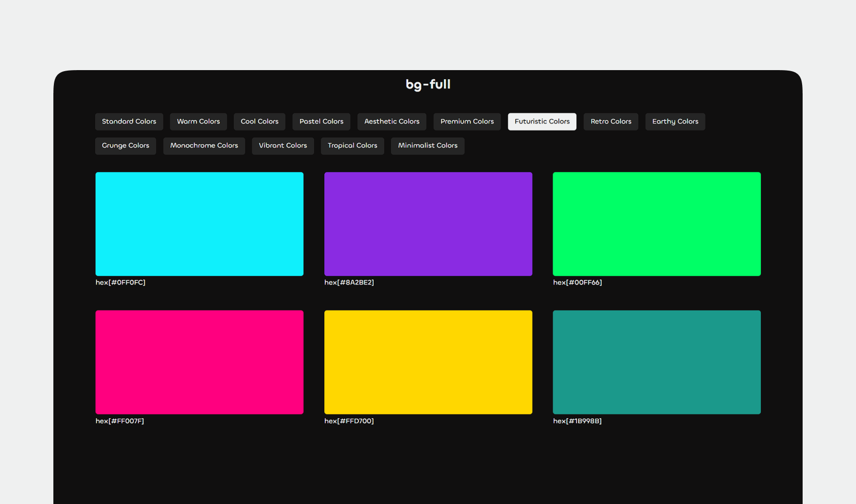The width and height of the screenshot is (856, 504).
Task: Select Monochrome Colors tab
Action: coord(204,146)
